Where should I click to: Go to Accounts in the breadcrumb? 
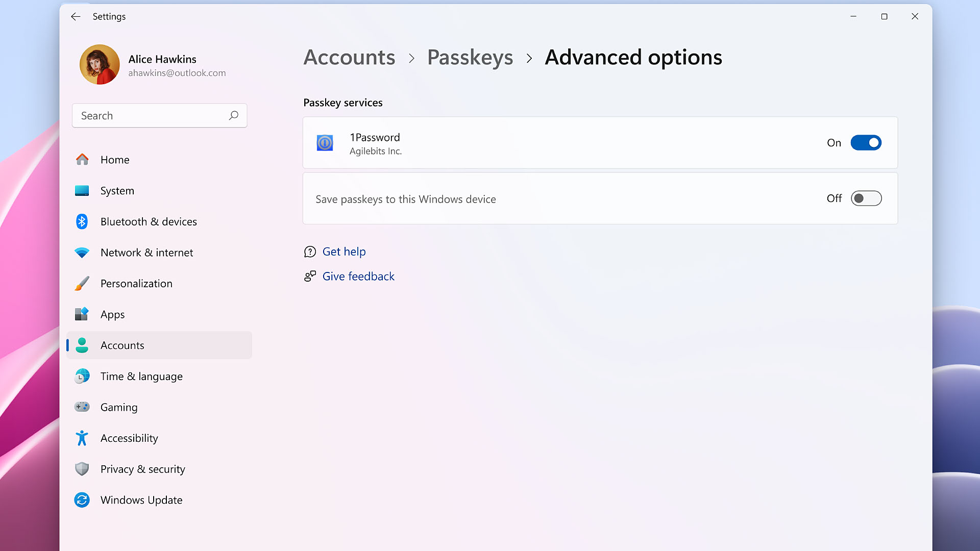(349, 57)
